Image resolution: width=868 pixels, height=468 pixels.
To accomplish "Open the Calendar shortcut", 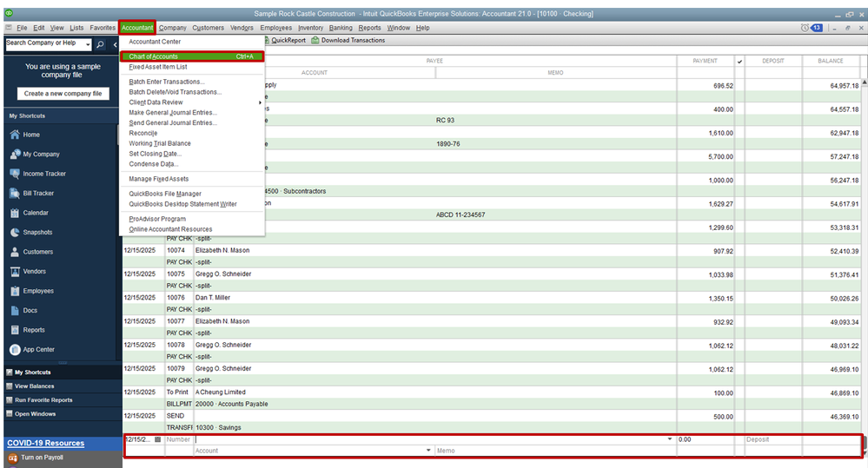I will tap(36, 213).
